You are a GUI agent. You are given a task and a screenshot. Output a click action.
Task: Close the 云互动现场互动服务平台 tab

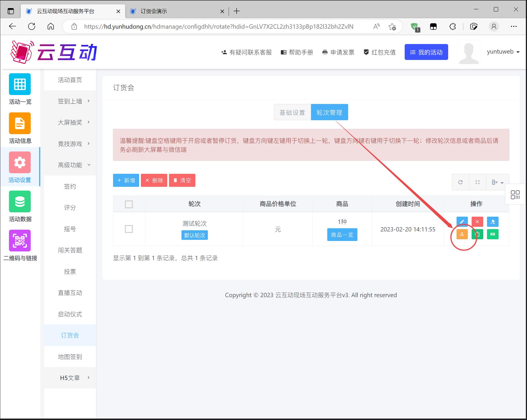tap(118, 11)
